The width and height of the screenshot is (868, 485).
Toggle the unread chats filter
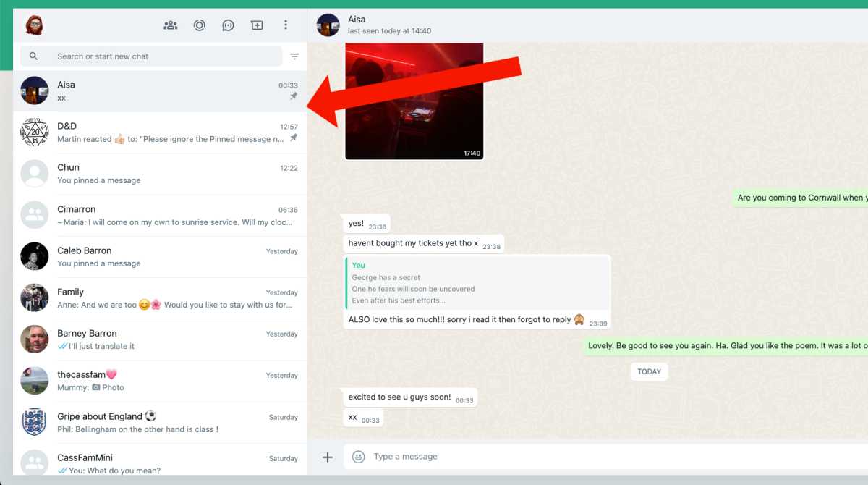click(x=294, y=56)
